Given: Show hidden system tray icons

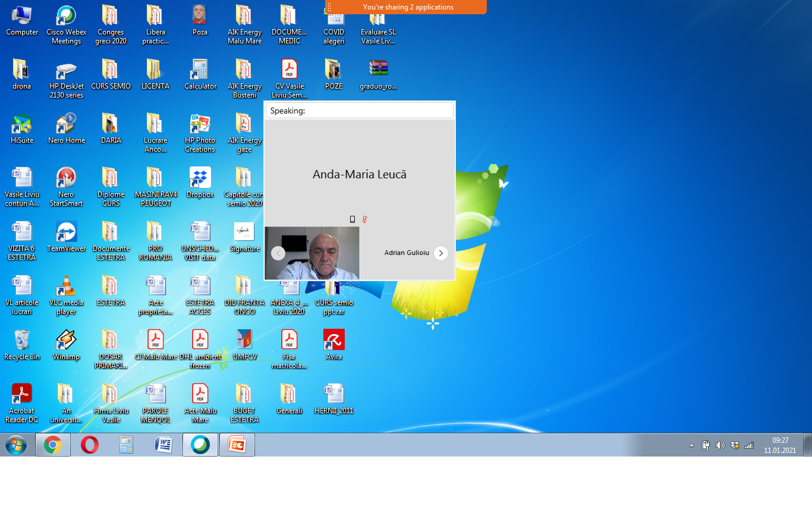Looking at the screenshot, I should click(x=691, y=445).
